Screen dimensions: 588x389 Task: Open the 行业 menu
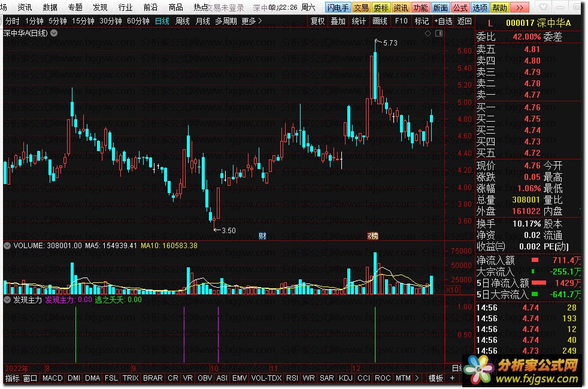(x=125, y=7)
